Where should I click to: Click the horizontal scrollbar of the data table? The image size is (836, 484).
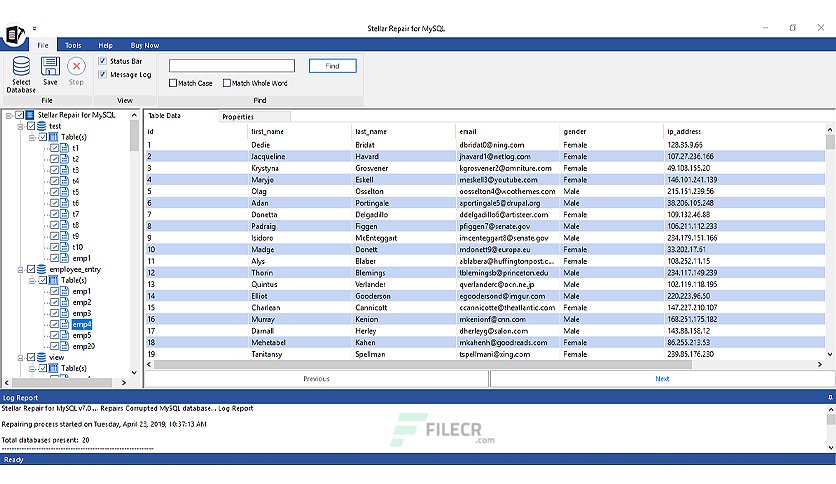click(423, 365)
